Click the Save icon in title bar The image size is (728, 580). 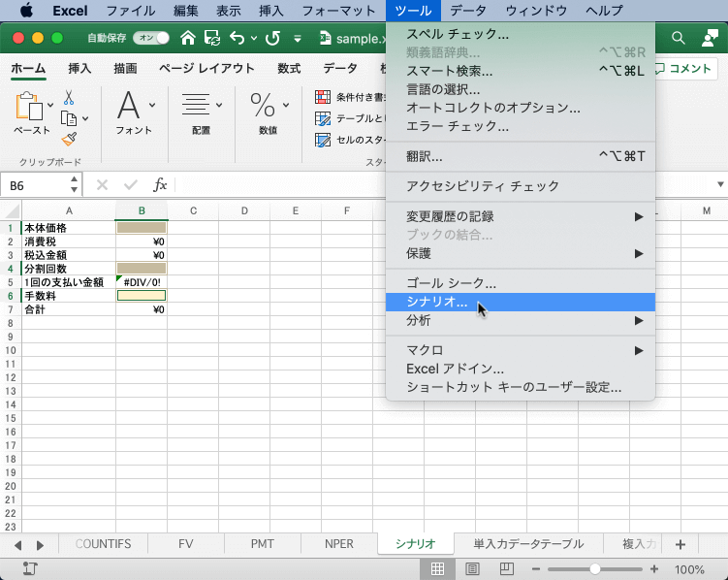(x=212, y=38)
